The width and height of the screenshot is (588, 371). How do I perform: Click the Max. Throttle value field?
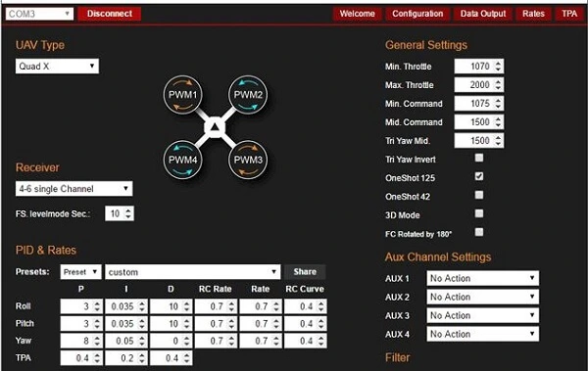point(479,85)
